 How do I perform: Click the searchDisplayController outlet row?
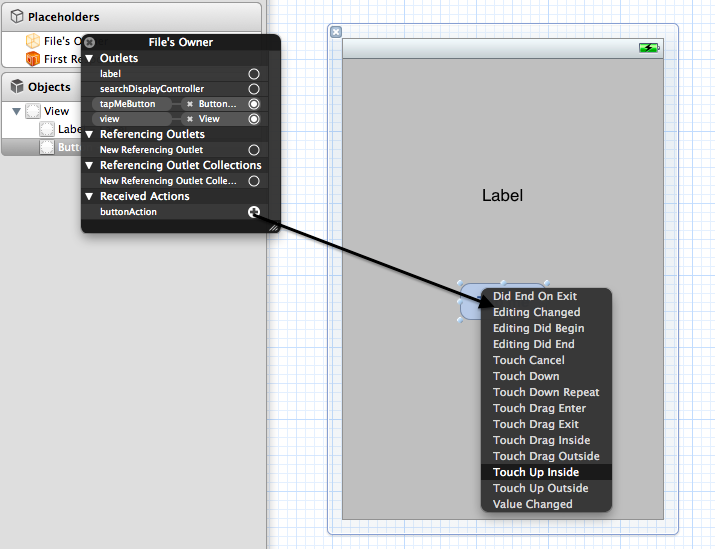pos(175,89)
